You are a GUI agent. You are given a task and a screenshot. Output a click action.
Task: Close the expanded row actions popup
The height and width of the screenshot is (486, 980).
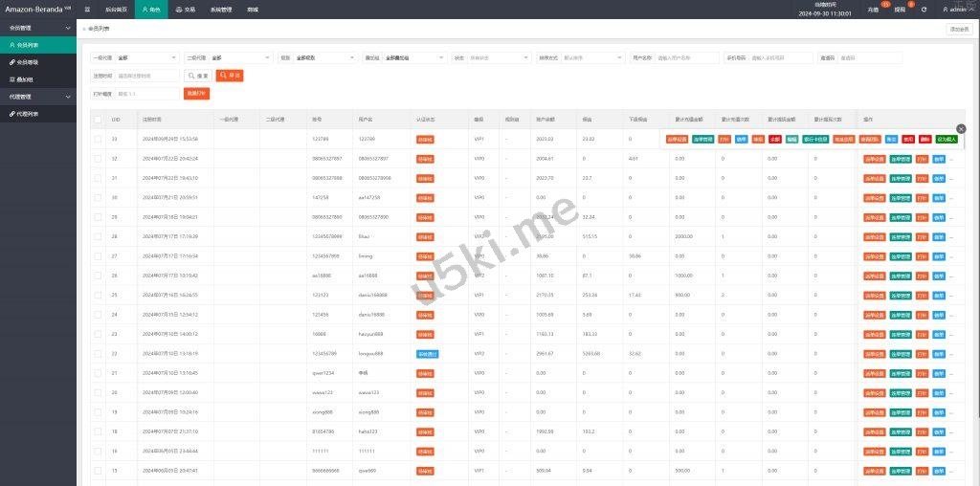pyautogui.click(x=961, y=128)
